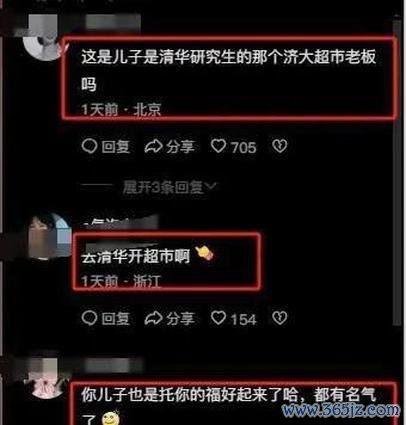
Task: Like the comment with 154 likes
Action: click(x=219, y=318)
